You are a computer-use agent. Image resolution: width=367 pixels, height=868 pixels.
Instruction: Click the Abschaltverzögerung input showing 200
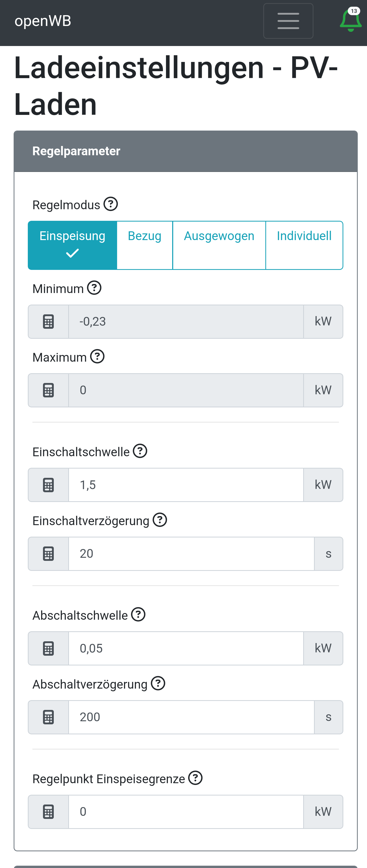(191, 717)
